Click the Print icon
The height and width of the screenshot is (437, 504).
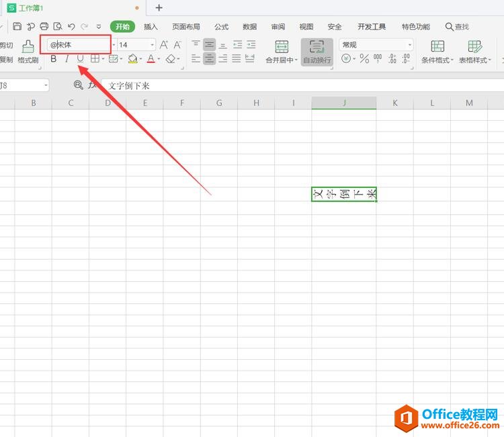[44, 26]
